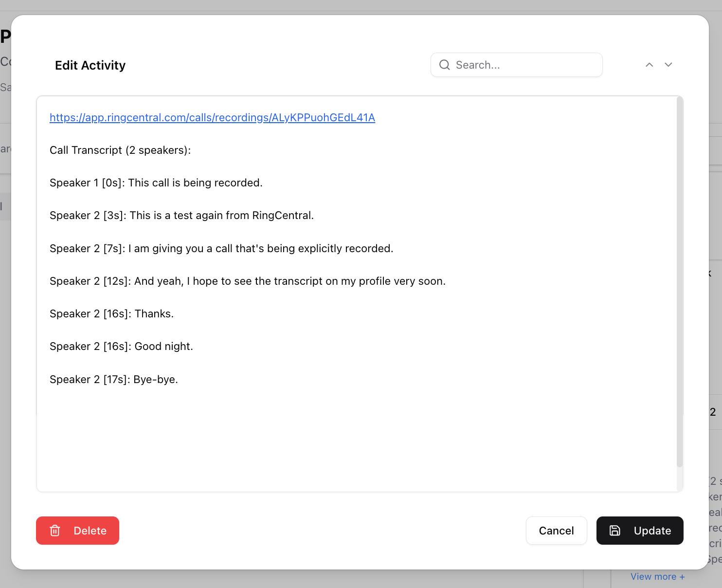Image resolution: width=722 pixels, height=588 pixels.
Task: Click the 'Bye-bye.' transcript line
Action: [x=114, y=380]
